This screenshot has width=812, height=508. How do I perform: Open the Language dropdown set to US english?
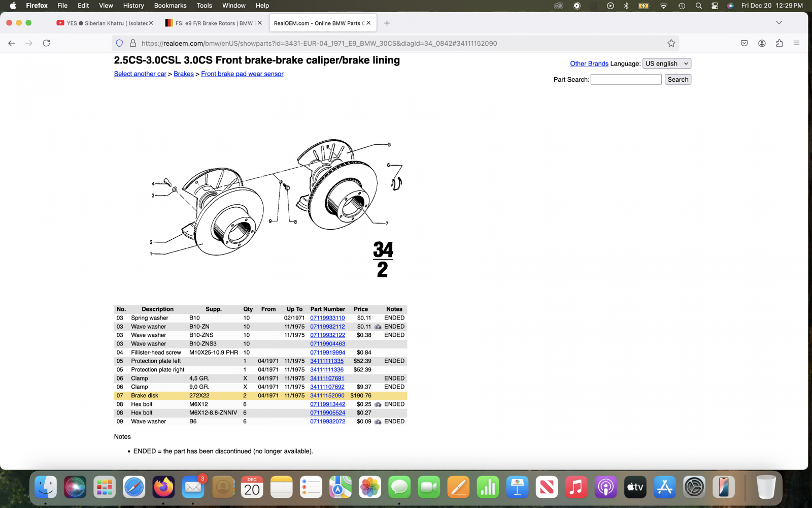pos(666,63)
